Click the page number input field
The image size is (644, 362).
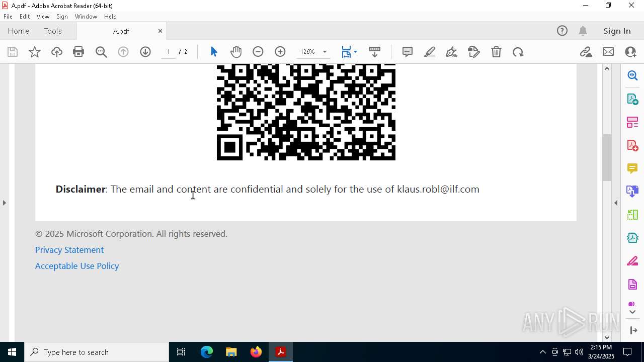[169, 52]
